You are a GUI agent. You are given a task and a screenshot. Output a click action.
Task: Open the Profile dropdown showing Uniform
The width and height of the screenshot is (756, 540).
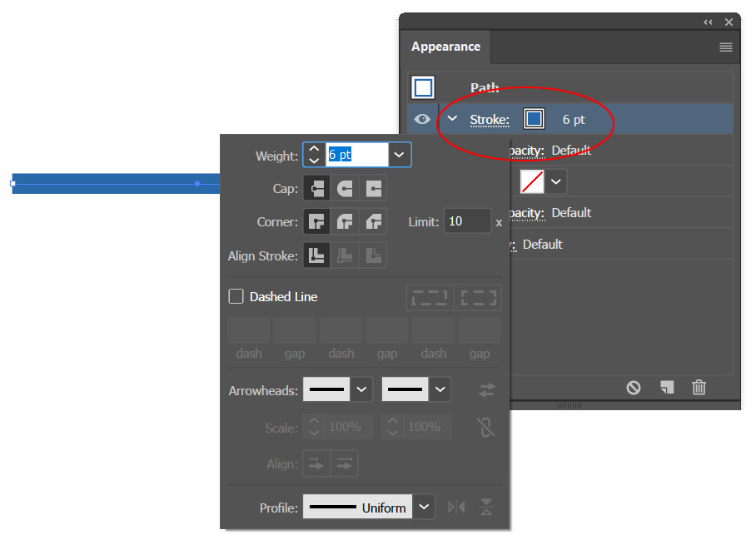tap(425, 507)
